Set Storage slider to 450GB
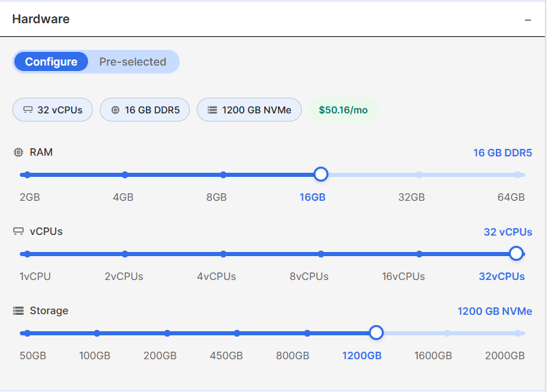The width and height of the screenshot is (547, 392). 237,333
